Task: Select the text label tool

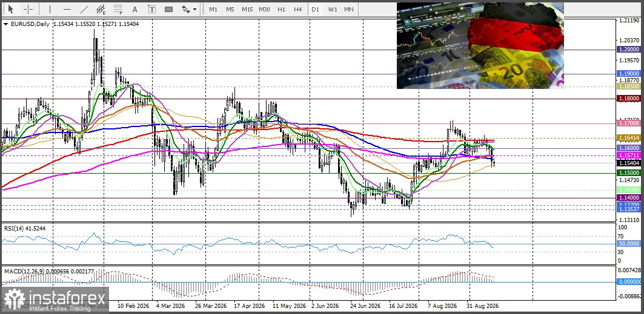Action: click(151, 9)
